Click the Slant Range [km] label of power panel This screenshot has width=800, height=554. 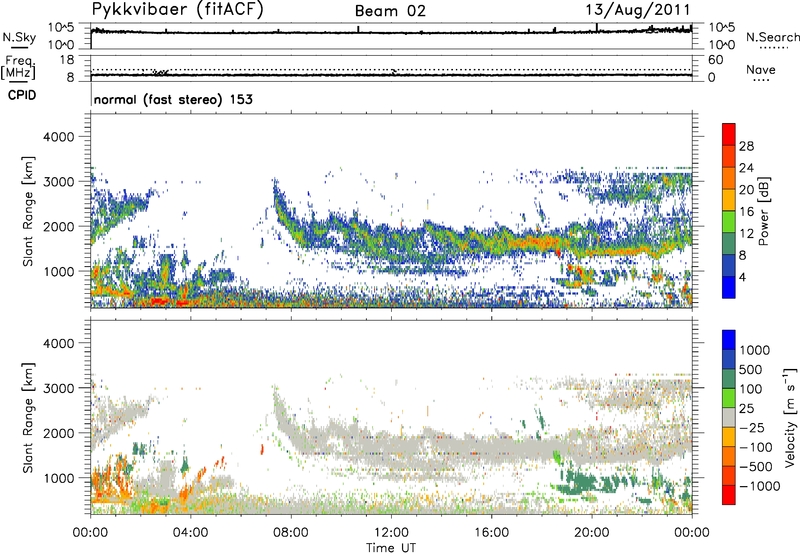click(28, 211)
